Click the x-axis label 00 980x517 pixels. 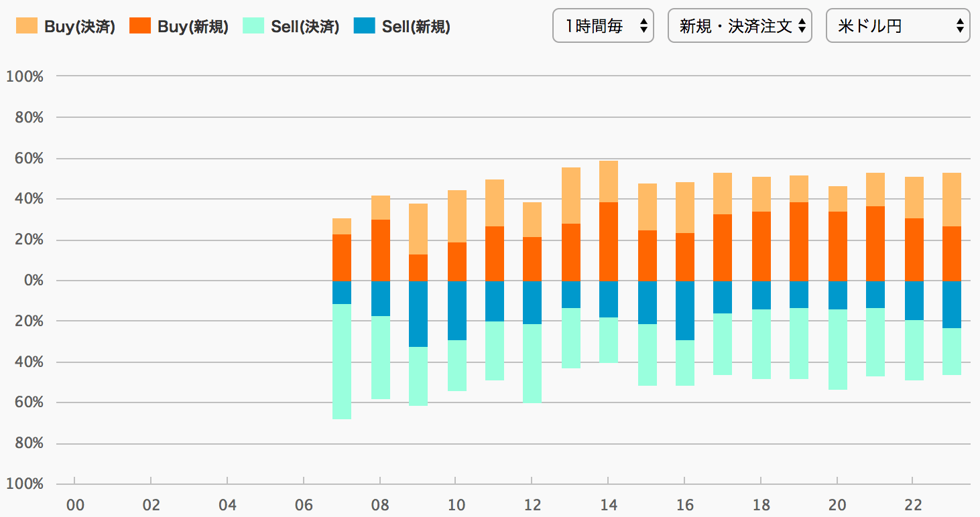point(75,505)
